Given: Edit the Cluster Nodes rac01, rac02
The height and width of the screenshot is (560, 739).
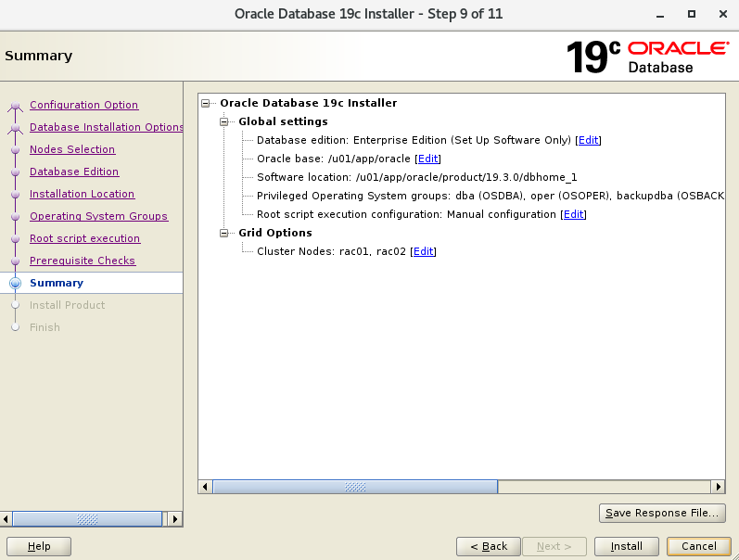Looking at the screenshot, I should (x=423, y=251).
